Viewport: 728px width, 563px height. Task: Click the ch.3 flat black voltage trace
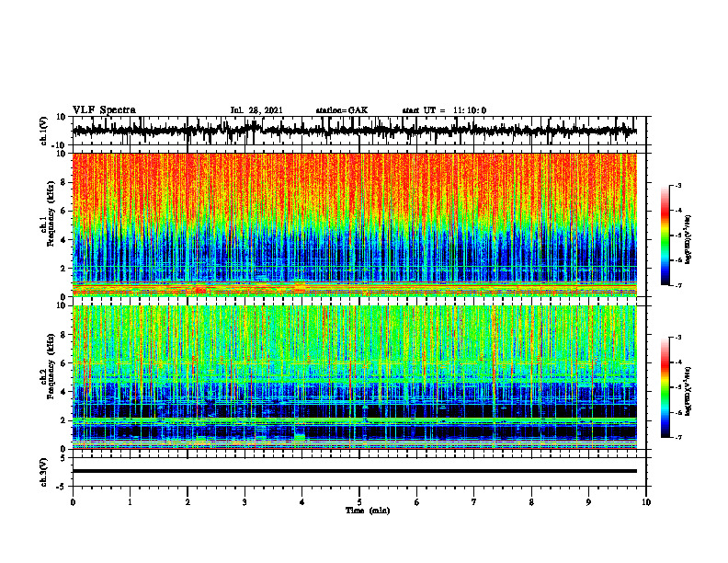[355, 471]
